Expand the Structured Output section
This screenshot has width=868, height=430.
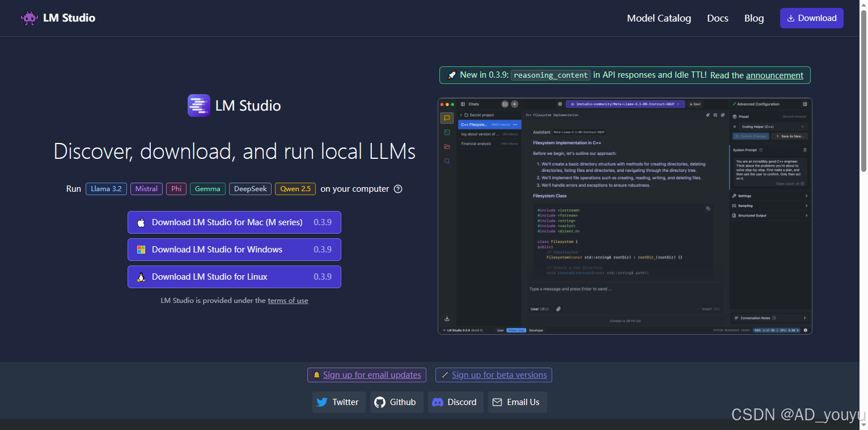[770, 216]
